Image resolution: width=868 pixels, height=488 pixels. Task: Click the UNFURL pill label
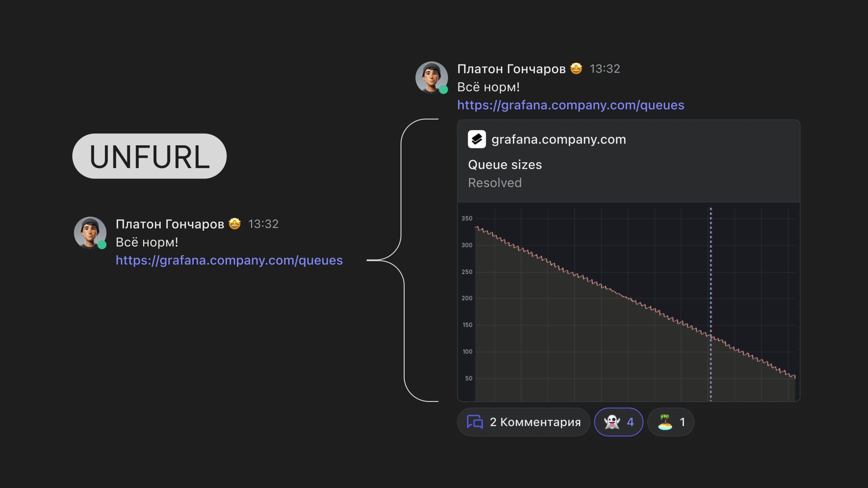click(x=149, y=156)
